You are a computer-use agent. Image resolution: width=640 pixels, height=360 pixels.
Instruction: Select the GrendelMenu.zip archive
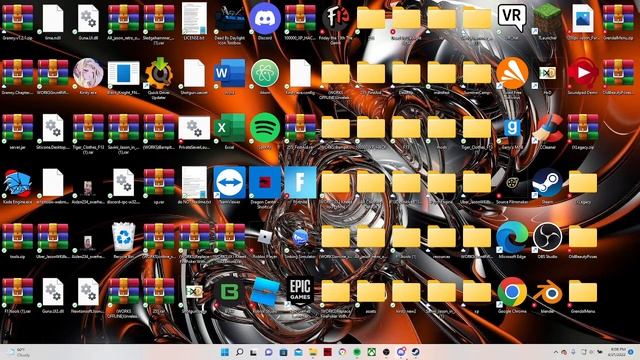(618, 18)
